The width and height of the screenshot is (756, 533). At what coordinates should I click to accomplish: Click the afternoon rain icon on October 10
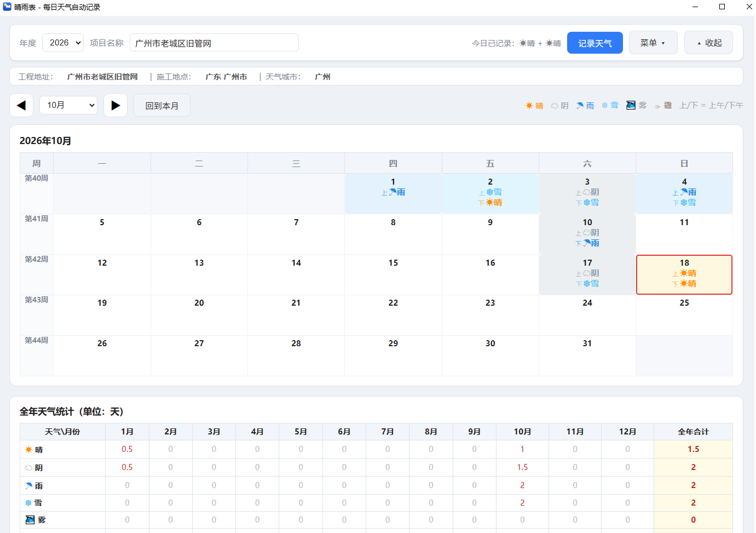(x=587, y=243)
